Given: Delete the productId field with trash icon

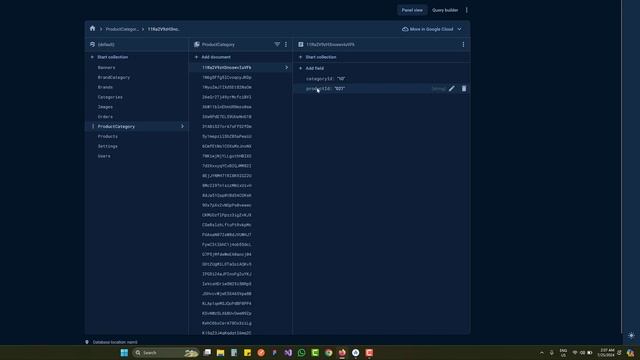Looking at the screenshot, I should coord(464,89).
